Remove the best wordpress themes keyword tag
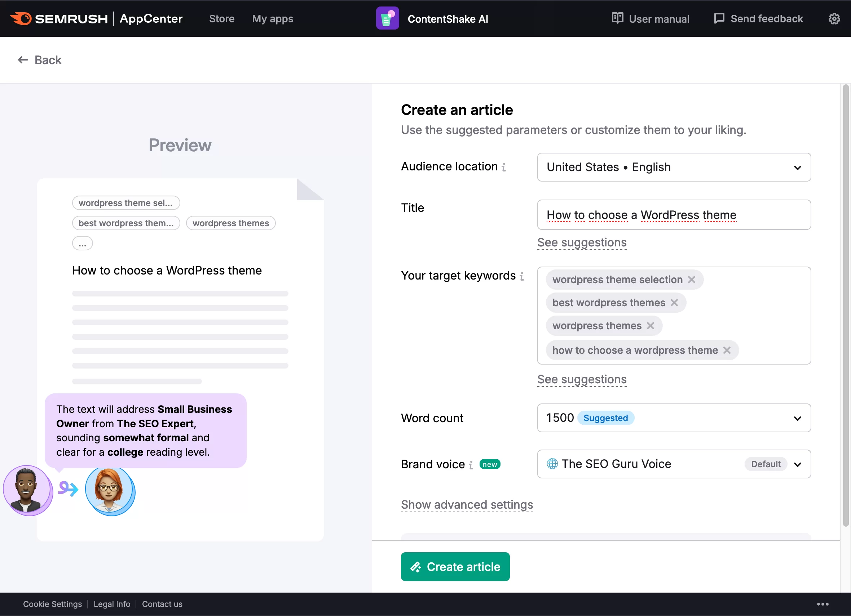Image resolution: width=851 pixels, height=616 pixels. tap(675, 302)
